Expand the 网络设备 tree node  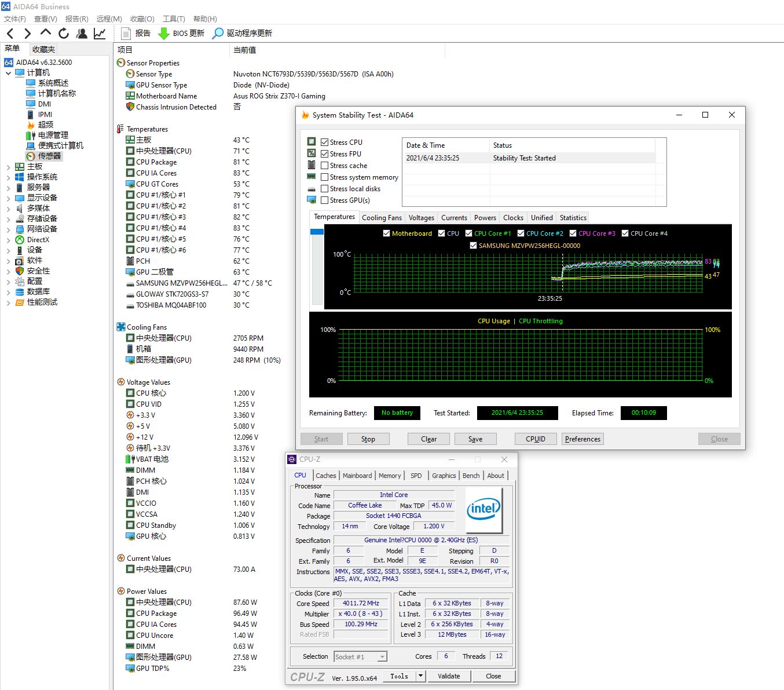pyautogui.click(x=8, y=229)
